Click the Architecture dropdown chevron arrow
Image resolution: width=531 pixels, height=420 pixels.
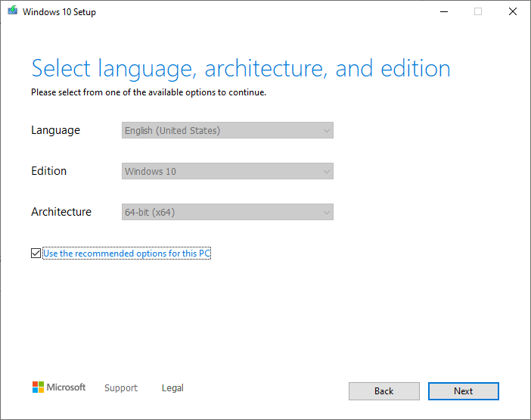(327, 213)
